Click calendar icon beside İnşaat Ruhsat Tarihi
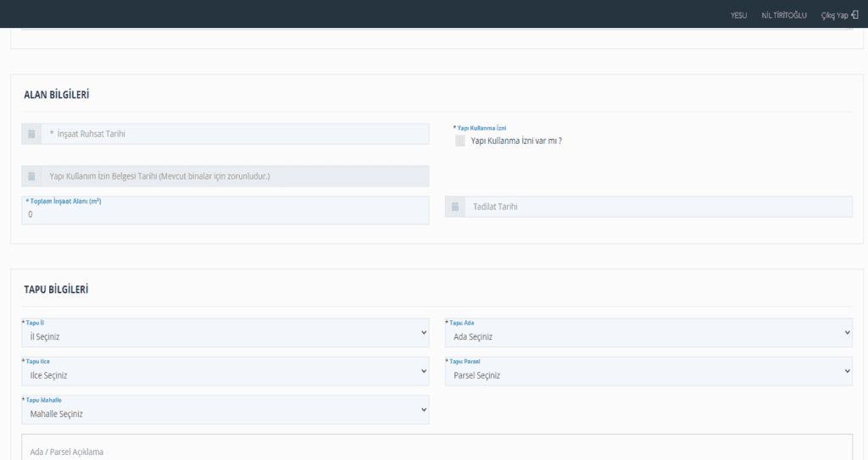 click(31, 134)
